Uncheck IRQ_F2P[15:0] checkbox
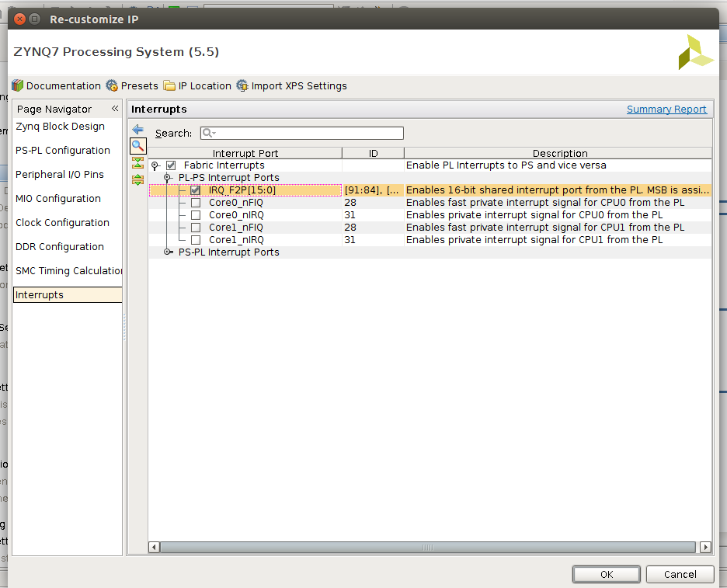 pyautogui.click(x=195, y=190)
